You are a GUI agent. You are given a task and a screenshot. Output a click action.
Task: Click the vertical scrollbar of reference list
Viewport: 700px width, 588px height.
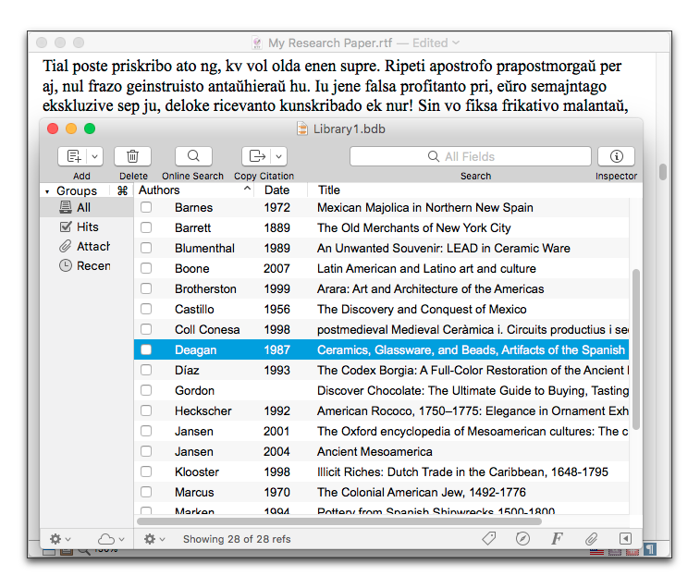pos(636,349)
